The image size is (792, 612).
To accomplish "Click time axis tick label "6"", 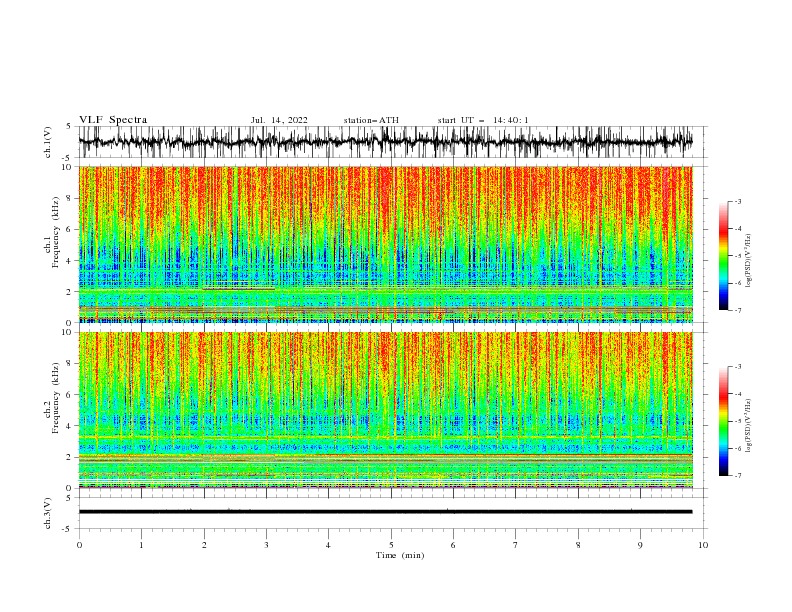I will click(453, 545).
